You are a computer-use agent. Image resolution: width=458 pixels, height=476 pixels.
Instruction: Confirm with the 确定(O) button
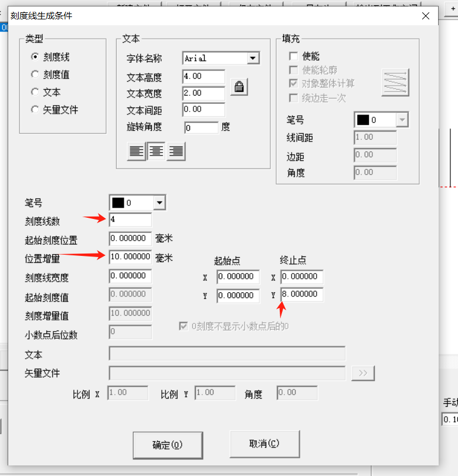(x=168, y=445)
